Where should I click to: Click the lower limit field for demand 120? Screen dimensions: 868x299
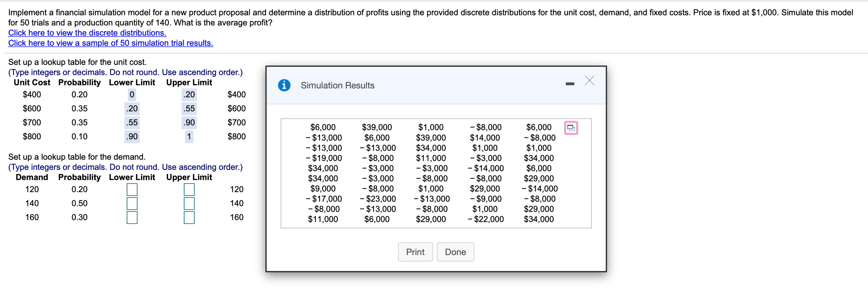pos(132,189)
